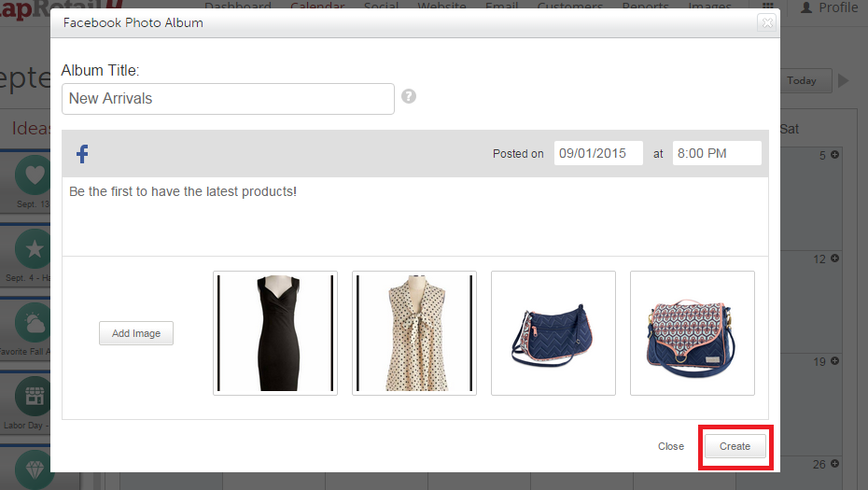Viewport: 868px width, 490px height.
Task: Click the Create button
Action: (735, 446)
